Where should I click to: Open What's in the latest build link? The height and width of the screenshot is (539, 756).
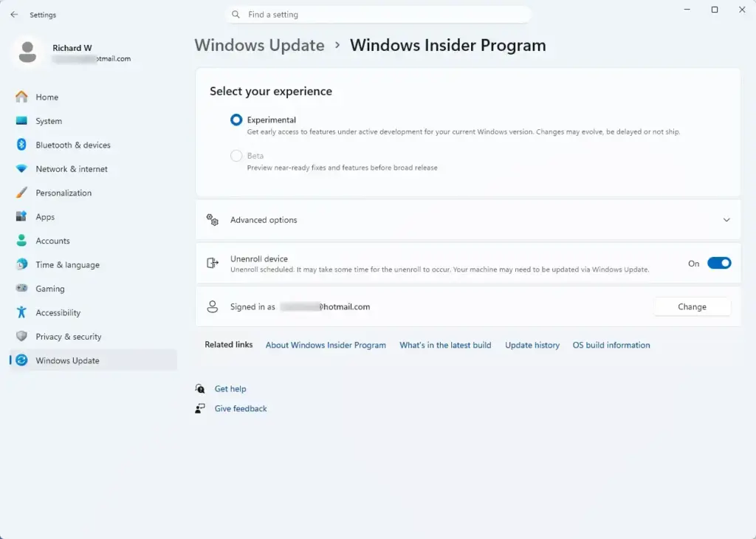coord(445,345)
